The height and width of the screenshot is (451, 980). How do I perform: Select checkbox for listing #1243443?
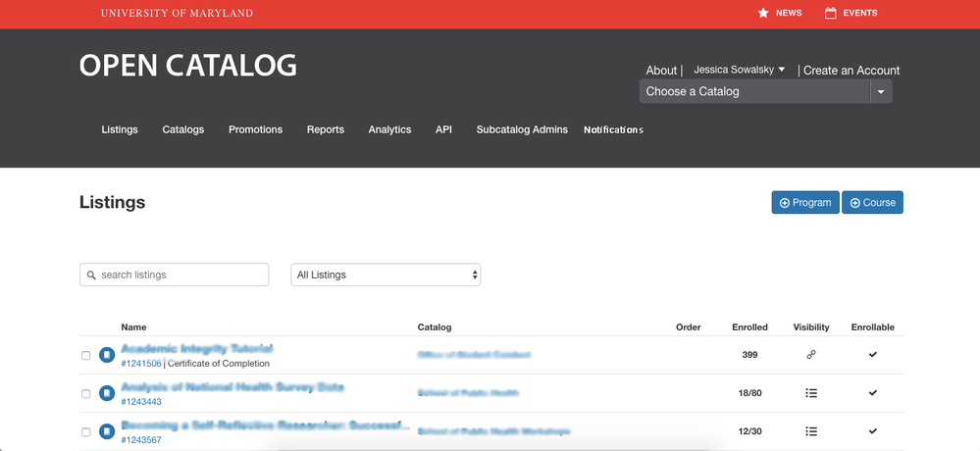click(86, 393)
